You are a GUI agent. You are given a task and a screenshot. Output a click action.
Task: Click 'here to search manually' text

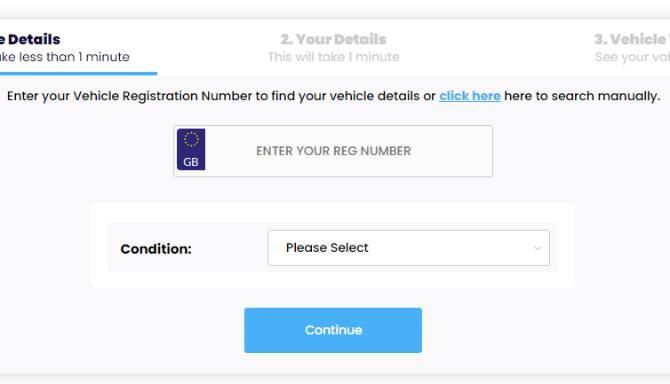pos(582,96)
